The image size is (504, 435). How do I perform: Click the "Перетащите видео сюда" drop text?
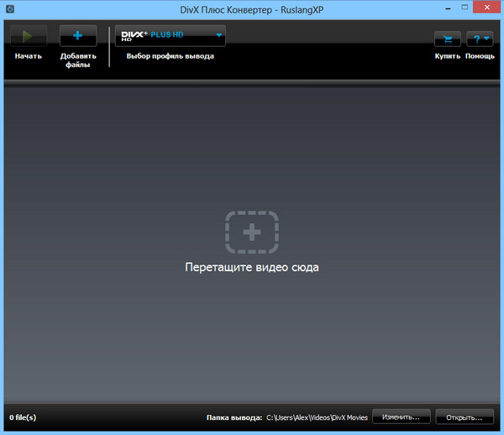[251, 268]
